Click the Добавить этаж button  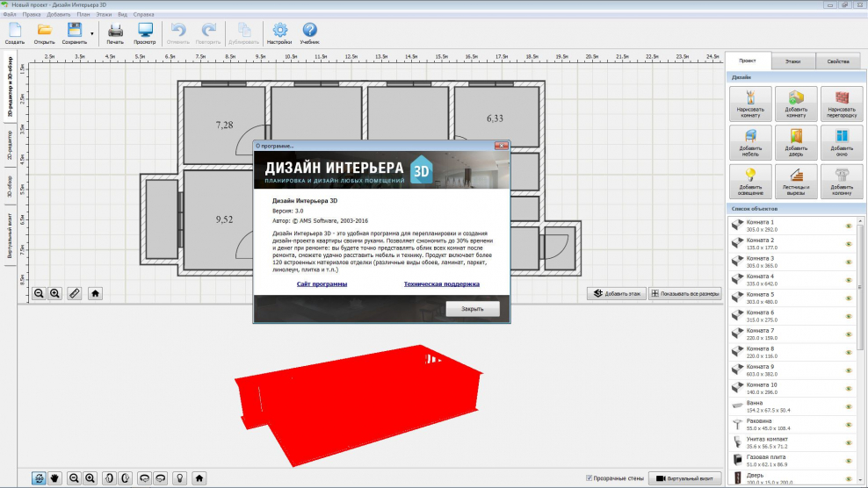point(616,293)
